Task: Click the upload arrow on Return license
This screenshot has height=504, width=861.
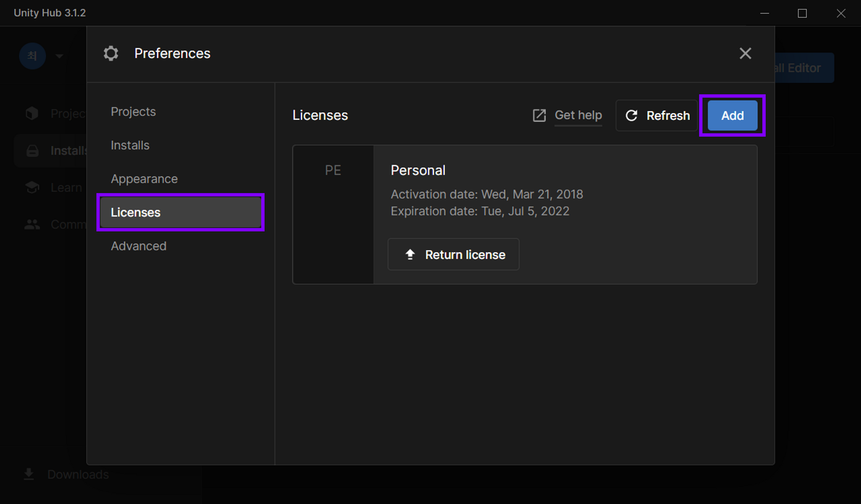Action: click(x=410, y=254)
